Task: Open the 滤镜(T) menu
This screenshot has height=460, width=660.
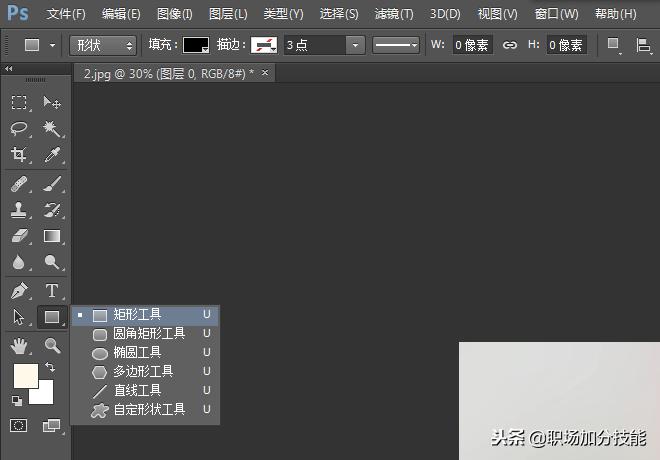Action: (394, 14)
